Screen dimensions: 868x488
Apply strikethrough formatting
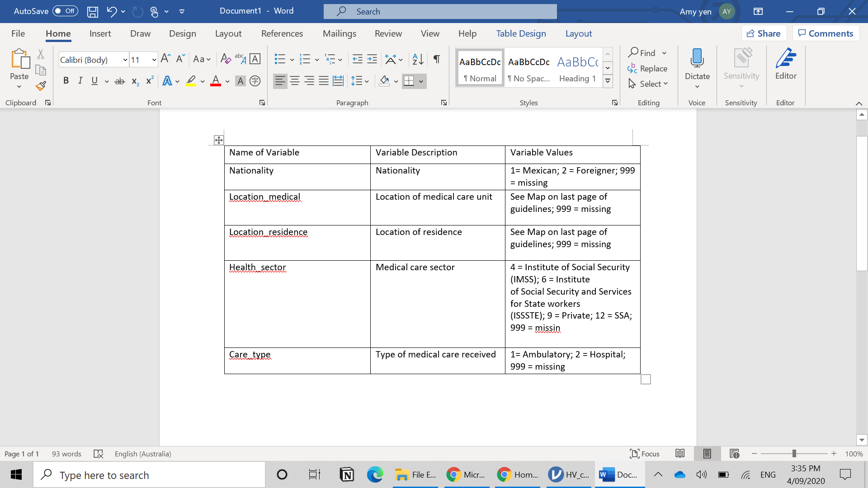(x=120, y=81)
